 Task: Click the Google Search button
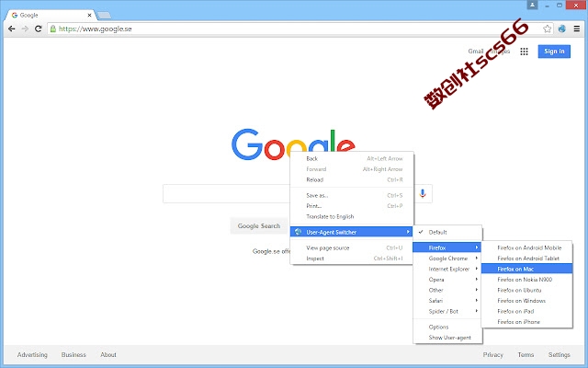pos(259,226)
